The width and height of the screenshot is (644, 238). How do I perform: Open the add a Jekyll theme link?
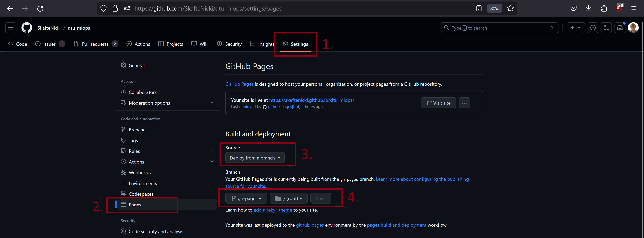click(273, 210)
